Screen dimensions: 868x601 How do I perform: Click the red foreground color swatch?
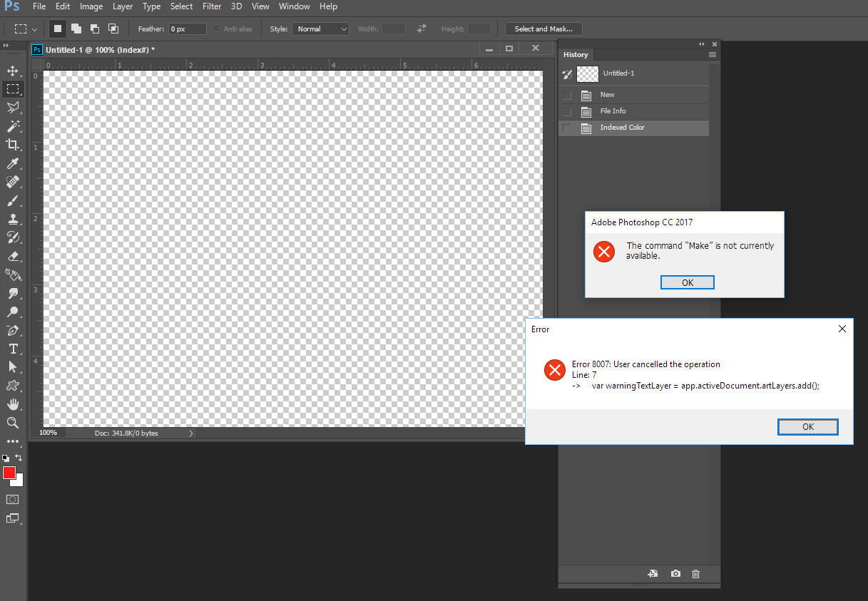click(x=10, y=473)
